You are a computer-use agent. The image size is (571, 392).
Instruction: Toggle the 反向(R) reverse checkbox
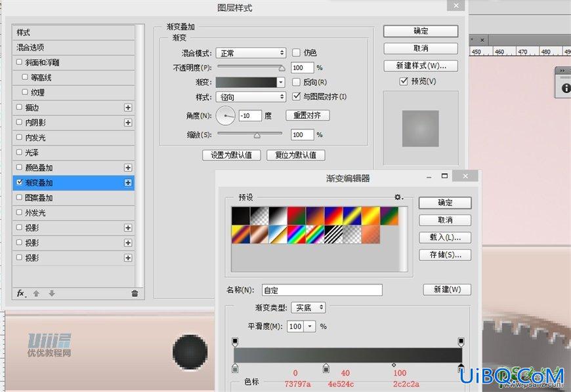[296, 82]
